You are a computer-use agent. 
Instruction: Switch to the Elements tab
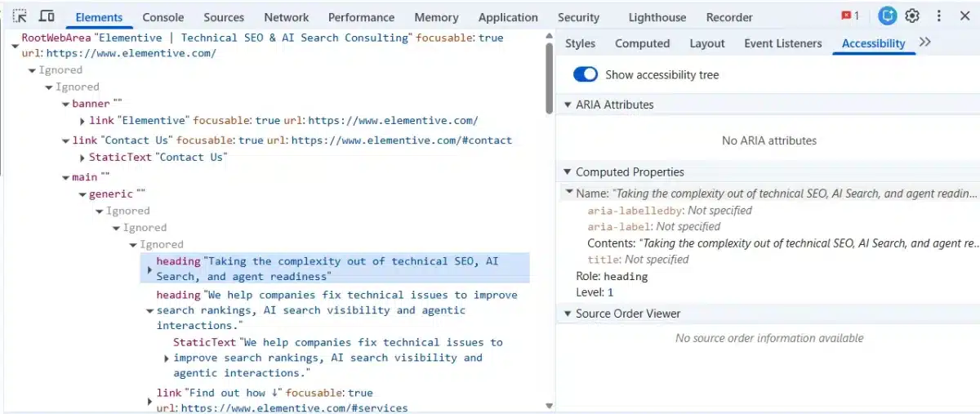[x=99, y=17]
